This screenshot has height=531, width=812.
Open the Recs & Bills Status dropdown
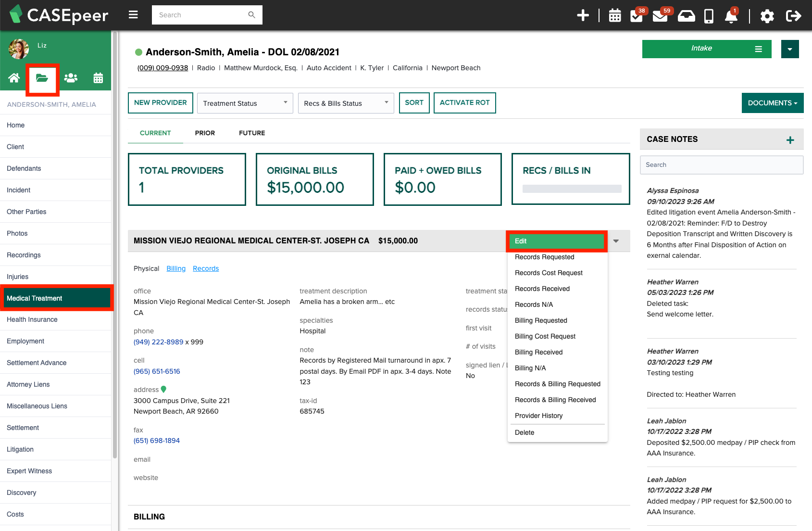point(346,103)
